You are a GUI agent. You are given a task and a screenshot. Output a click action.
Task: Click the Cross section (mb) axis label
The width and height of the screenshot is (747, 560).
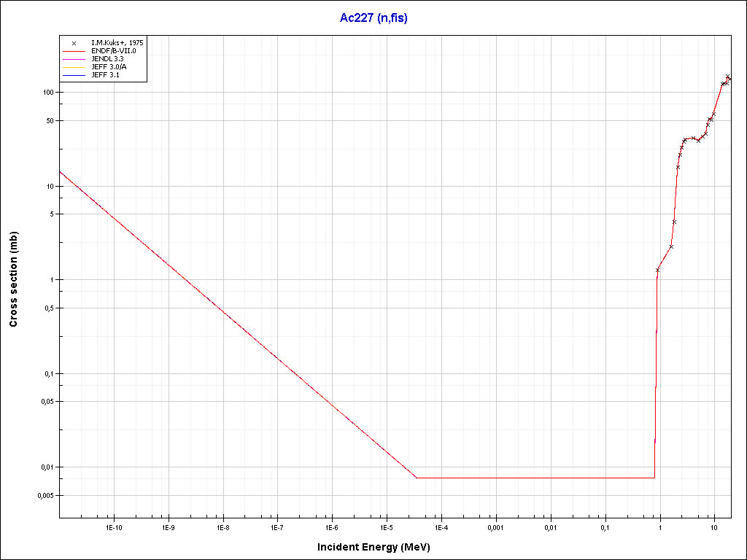pos(13,279)
